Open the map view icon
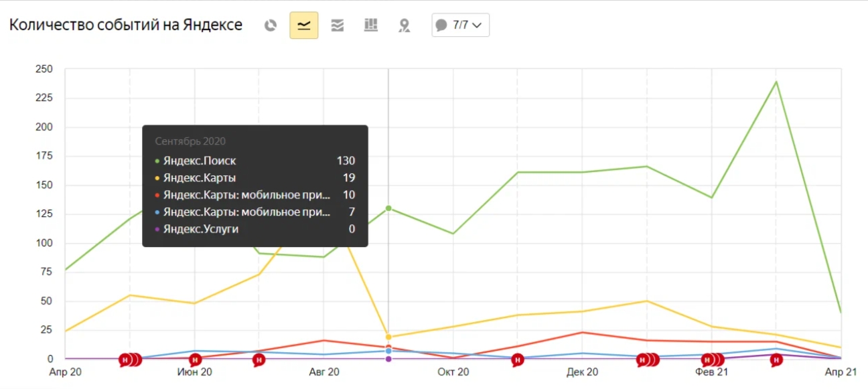Viewport: 868px width, 389px height. coord(404,25)
